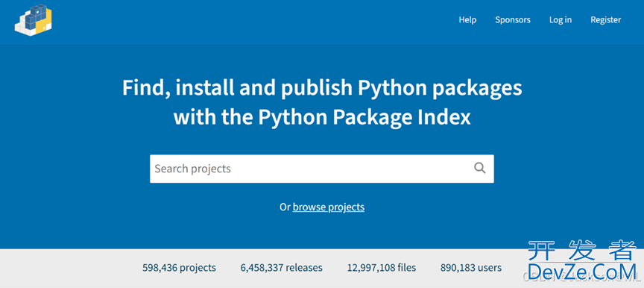Viewport: 644px width, 288px height.
Task: Focus the Search projects field
Action: click(321, 169)
